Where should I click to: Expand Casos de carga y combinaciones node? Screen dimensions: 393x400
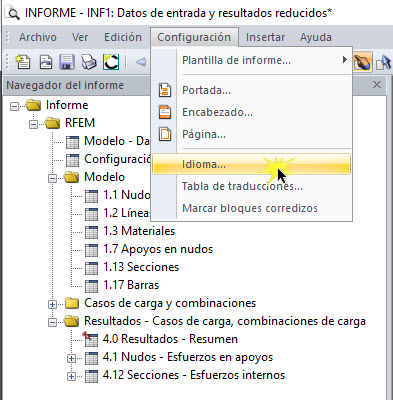(x=52, y=304)
